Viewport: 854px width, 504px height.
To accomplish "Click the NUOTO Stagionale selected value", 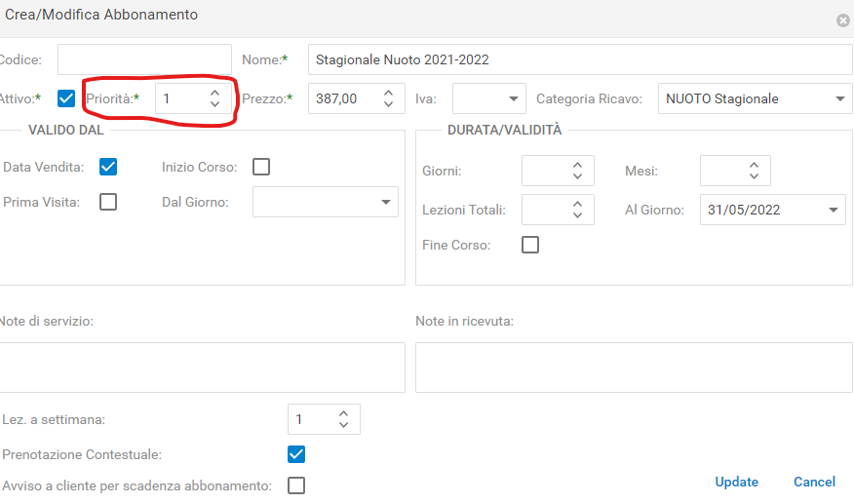I will (722, 98).
